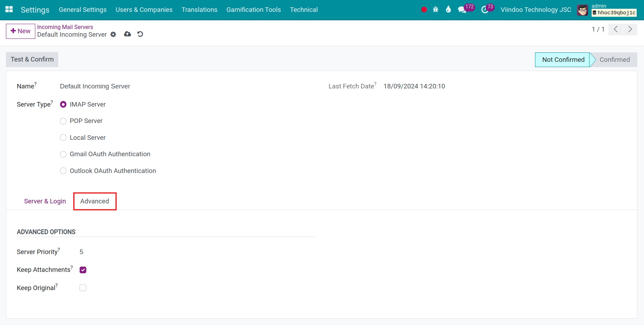Open the Gamification Tools menu
644x325 pixels.
coord(254,10)
